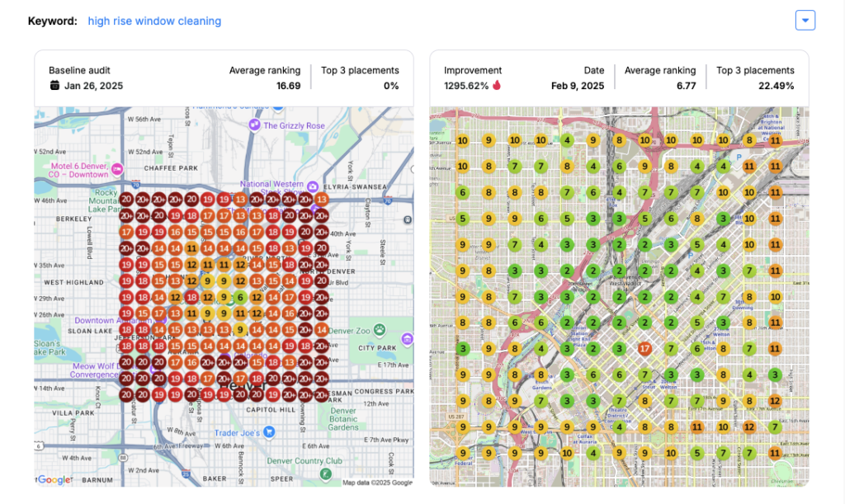Open the dropdown arrow button at top right
Viewport: 845px width, 504px height.
tap(805, 21)
